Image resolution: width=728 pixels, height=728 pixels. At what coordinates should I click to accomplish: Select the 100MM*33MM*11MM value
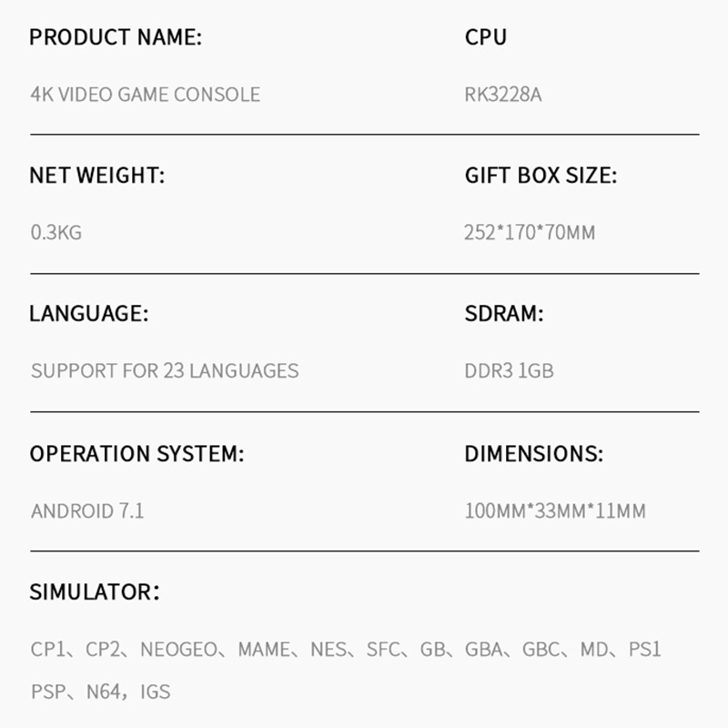click(555, 511)
